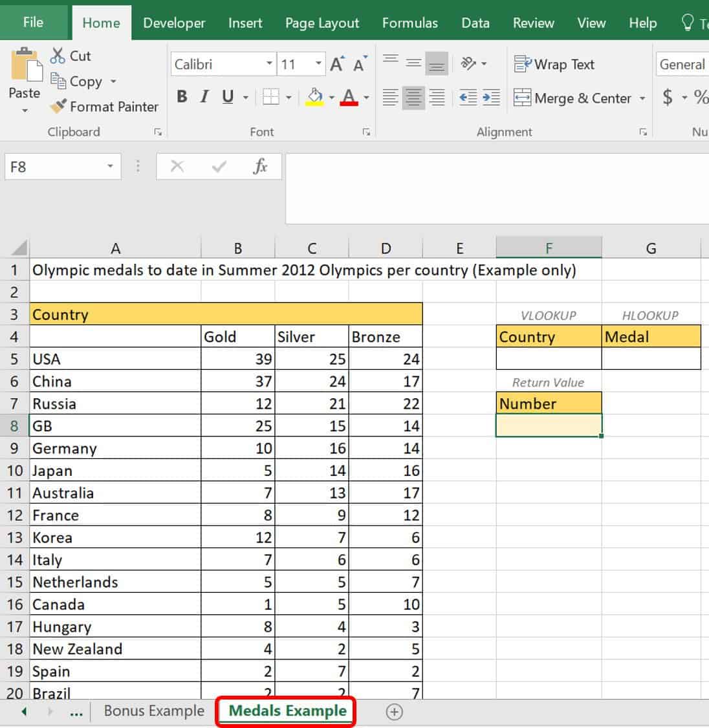Confirm entry with the checkmark icon
The width and height of the screenshot is (709, 728).
pyautogui.click(x=219, y=166)
